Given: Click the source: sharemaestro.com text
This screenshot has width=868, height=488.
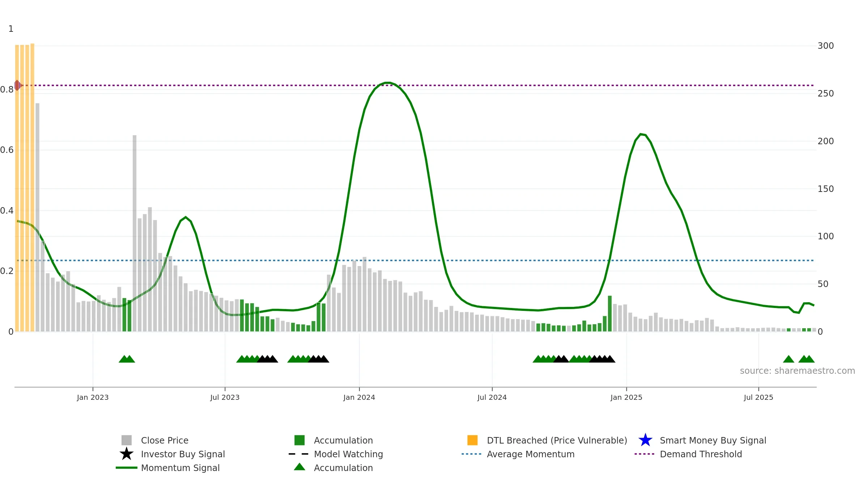Looking at the screenshot, I should click(x=797, y=371).
